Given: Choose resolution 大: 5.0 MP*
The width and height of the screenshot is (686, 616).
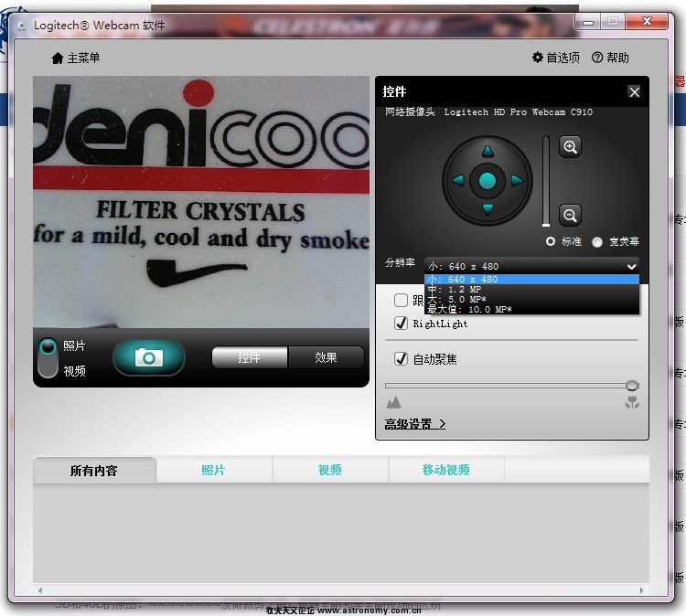Looking at the screenshot, I should click(x=531, y=300).
